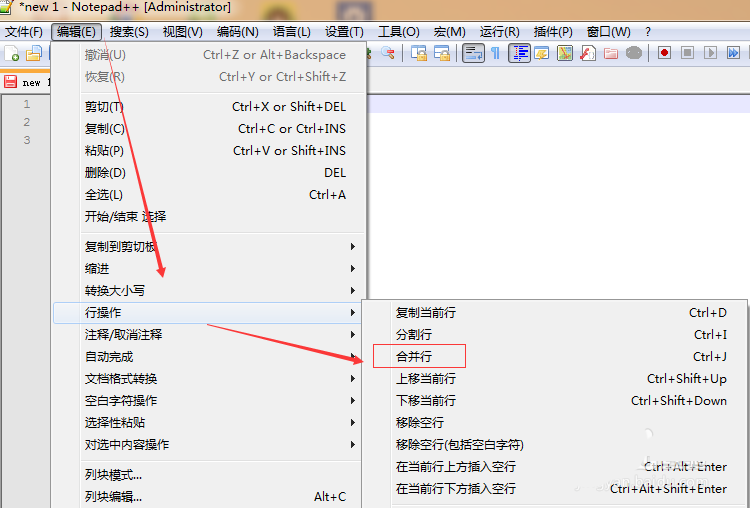Expand the 空白字符操作 submenu

209,401
